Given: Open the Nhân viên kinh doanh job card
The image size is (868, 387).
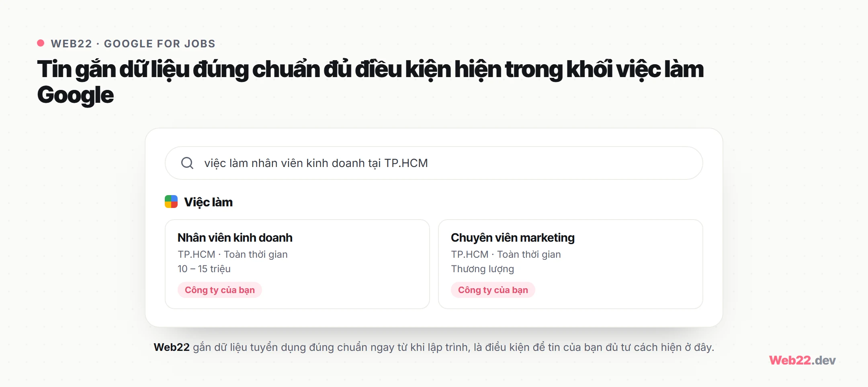Looking at the screenshot, I should pos(297,264).
